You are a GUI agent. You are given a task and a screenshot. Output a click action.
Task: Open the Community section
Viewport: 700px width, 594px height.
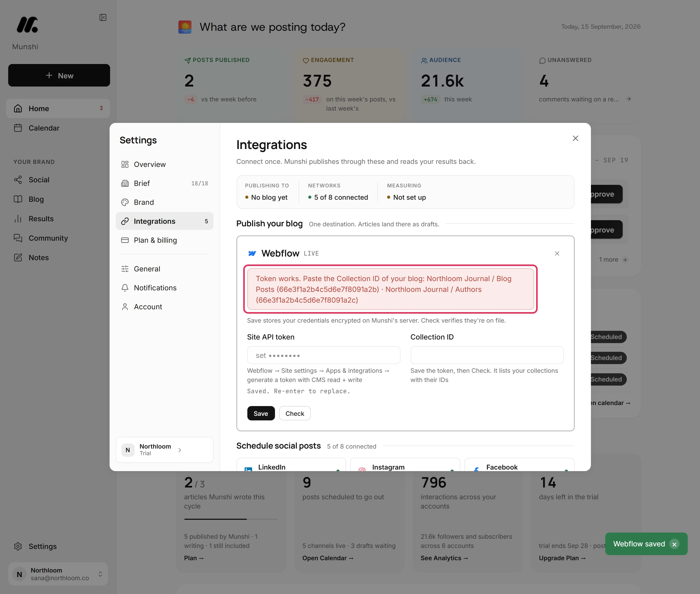pyautogui.click(x=58, y=238)
